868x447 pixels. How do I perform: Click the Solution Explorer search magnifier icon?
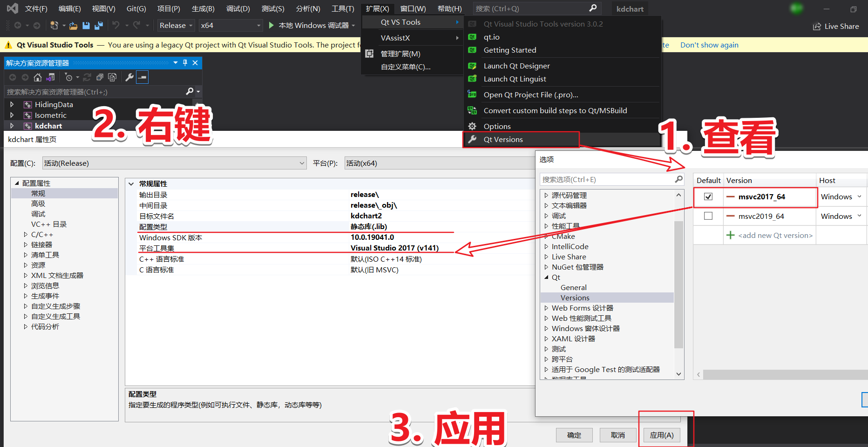(x=190, y=91)
